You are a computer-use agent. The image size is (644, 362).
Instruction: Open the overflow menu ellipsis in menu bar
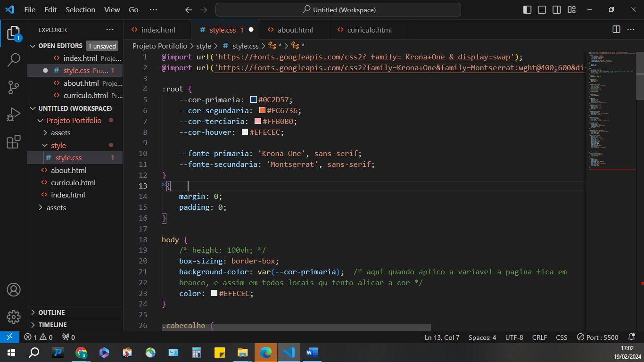[153, 9]
